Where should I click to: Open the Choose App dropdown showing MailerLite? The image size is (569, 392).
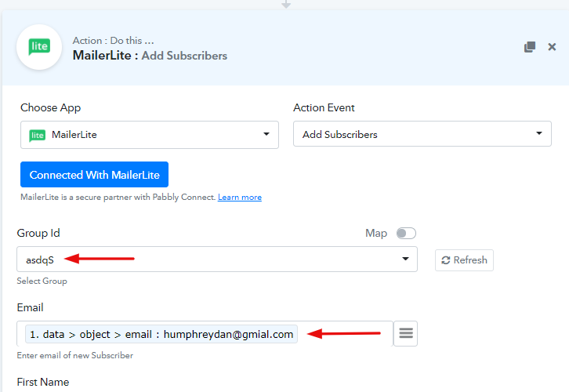[x=150, y=135]
